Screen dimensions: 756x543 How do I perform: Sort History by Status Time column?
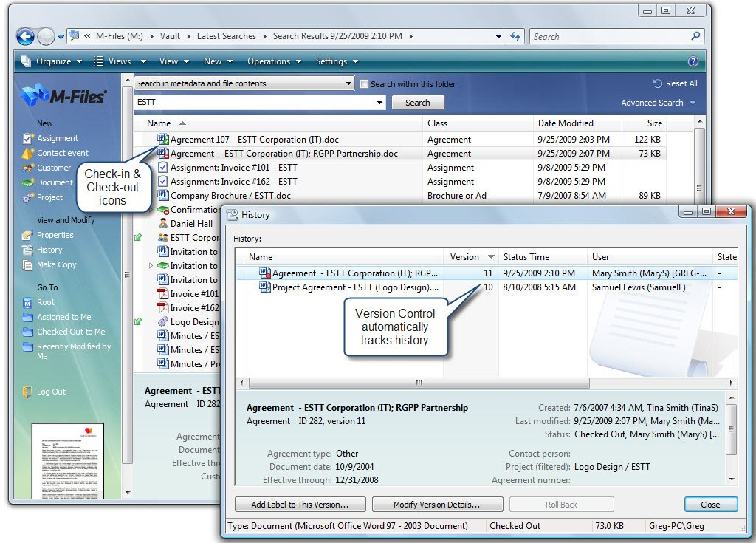point(543,257)
